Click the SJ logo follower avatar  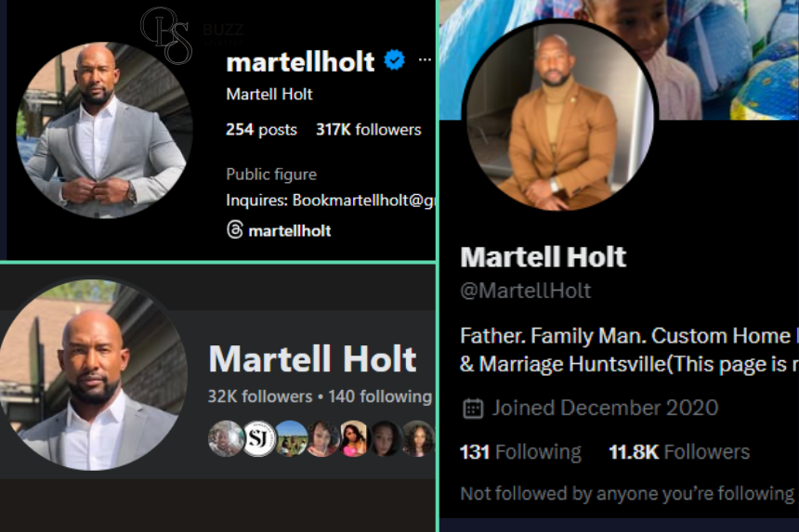(259, 438)
